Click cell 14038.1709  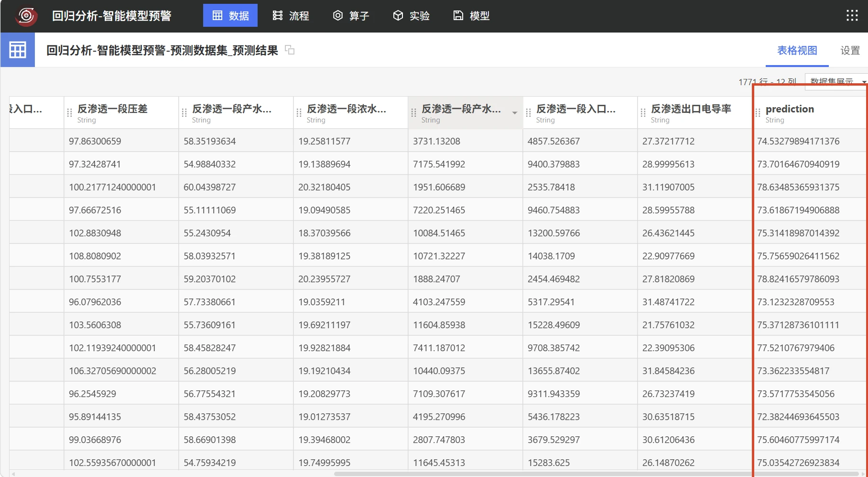tap(580, 256)
